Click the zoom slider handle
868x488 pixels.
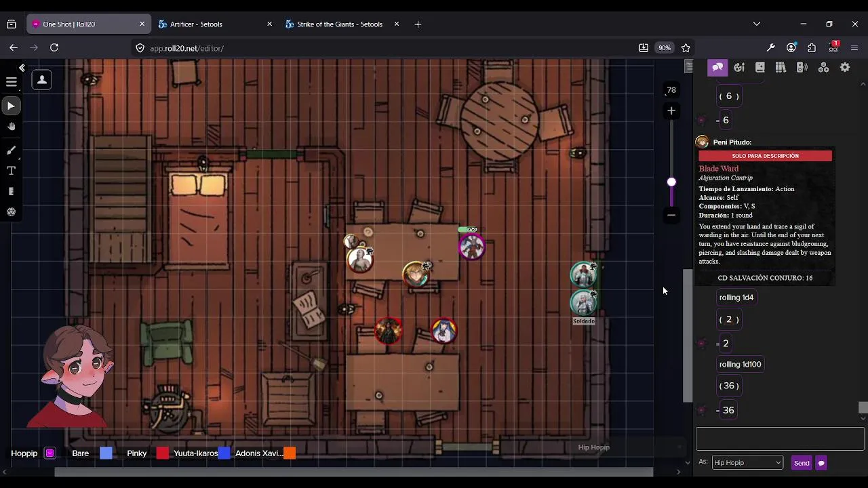(x=671, y=182)
